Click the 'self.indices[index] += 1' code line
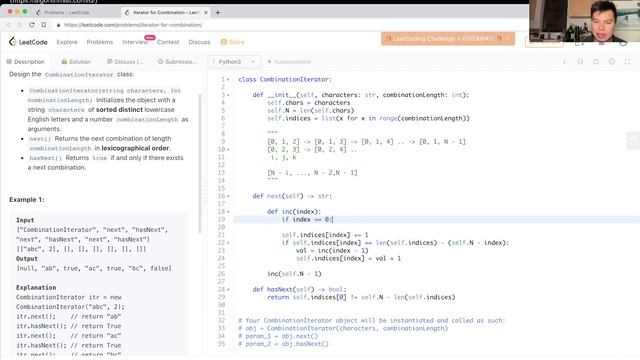The image size is (640, 360). click(325, 235)
